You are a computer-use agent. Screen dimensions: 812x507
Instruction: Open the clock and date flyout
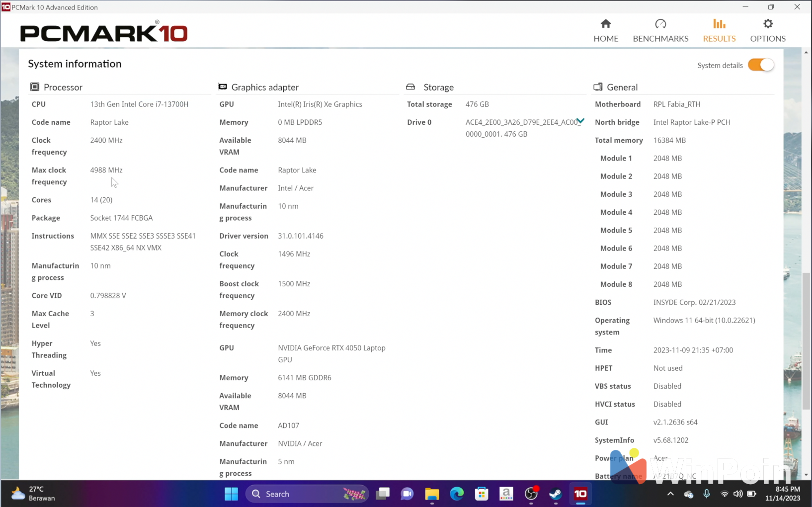click(783, 494)
